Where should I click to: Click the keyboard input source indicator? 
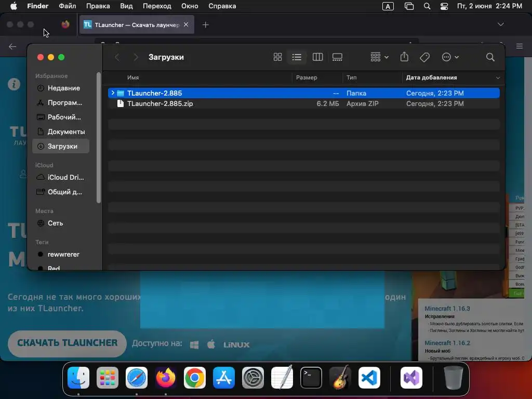coord(388,6)
